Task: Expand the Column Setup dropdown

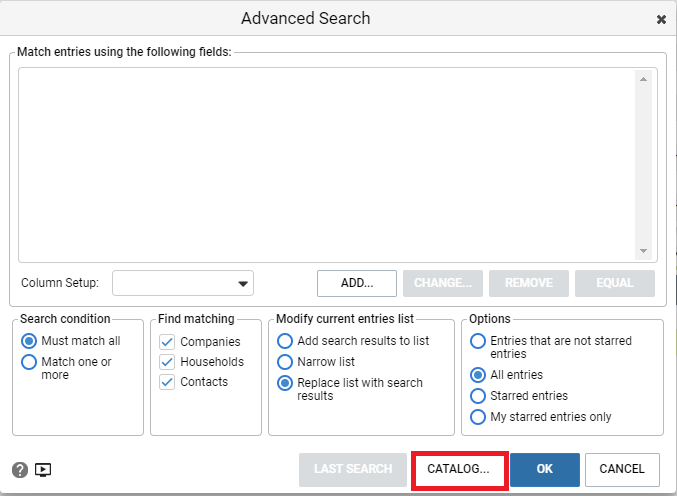Action: 183,283
